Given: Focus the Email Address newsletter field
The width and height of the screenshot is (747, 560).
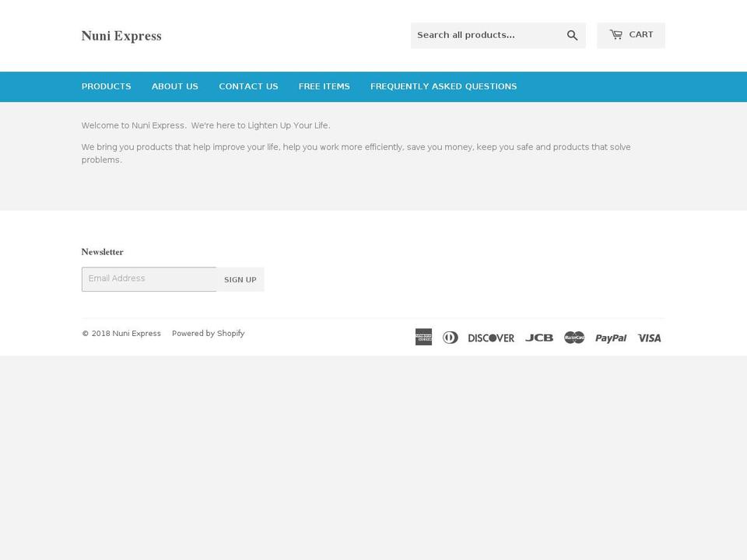Looking at the screenshot, I should [149, 279].
